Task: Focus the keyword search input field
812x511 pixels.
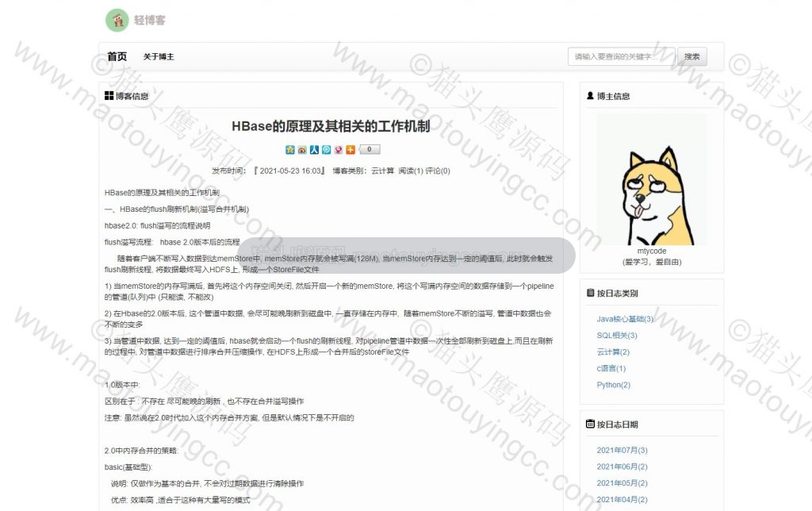Action: [622, 56]
